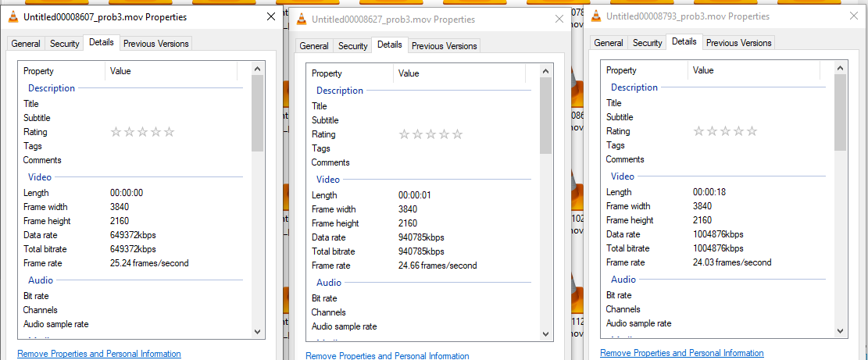Screen dimensions: 868x360
Task: Select Details tab in Untitled00008793 properties
Action: 684,41
